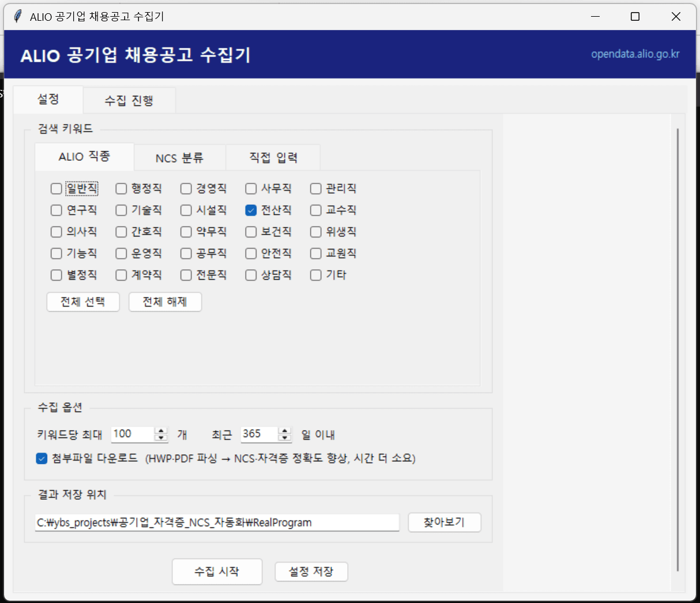
Task: Check the 전문직 checkbox
Action: click(186, 275)
